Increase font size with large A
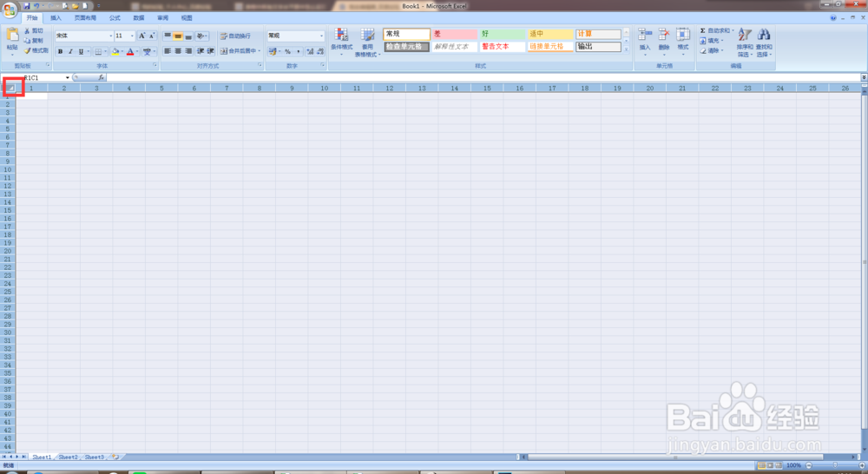 141,36
